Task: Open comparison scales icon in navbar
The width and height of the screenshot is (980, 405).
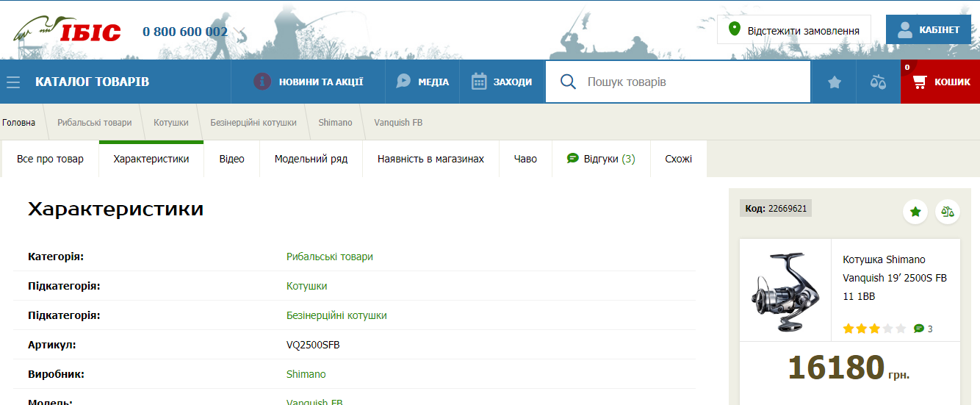Action: (878, 82)
